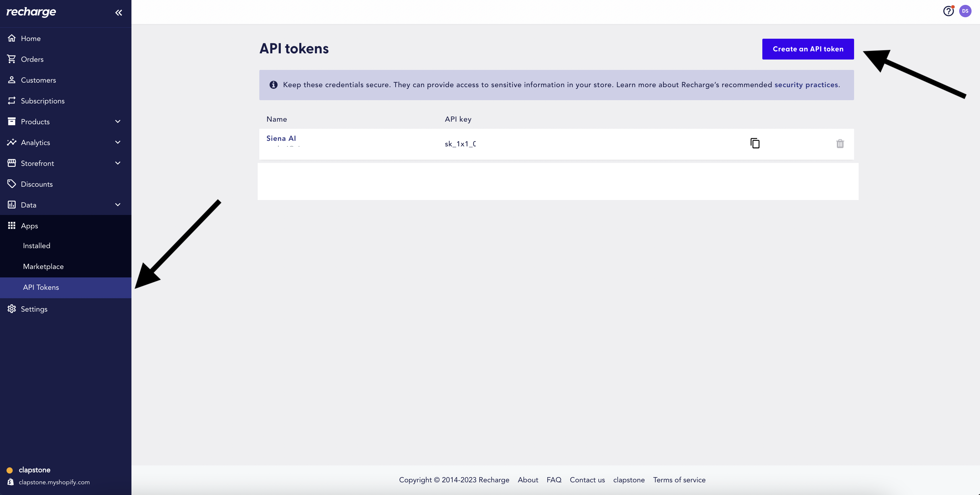Open the DS user avatar menu
Screen dimensions: 980x495
[965, 11]
